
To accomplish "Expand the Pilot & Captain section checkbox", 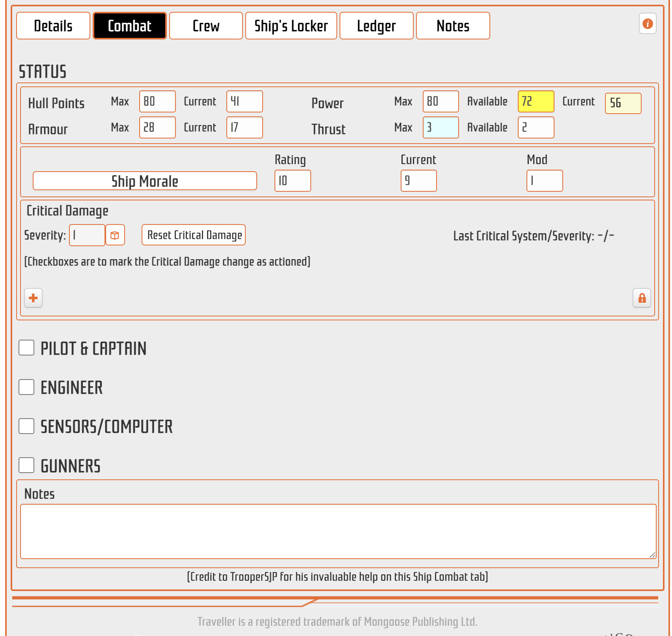I will [x=26, y=348].
